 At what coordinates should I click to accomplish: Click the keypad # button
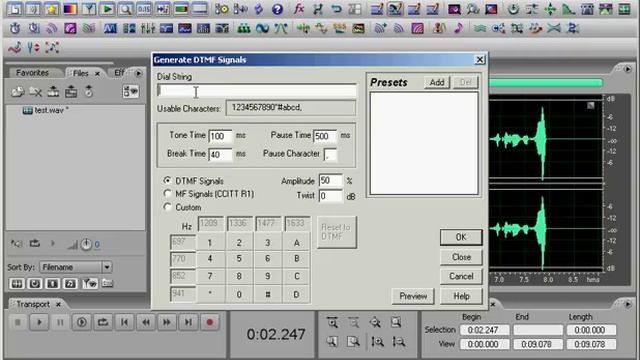[x=267, y=294]
